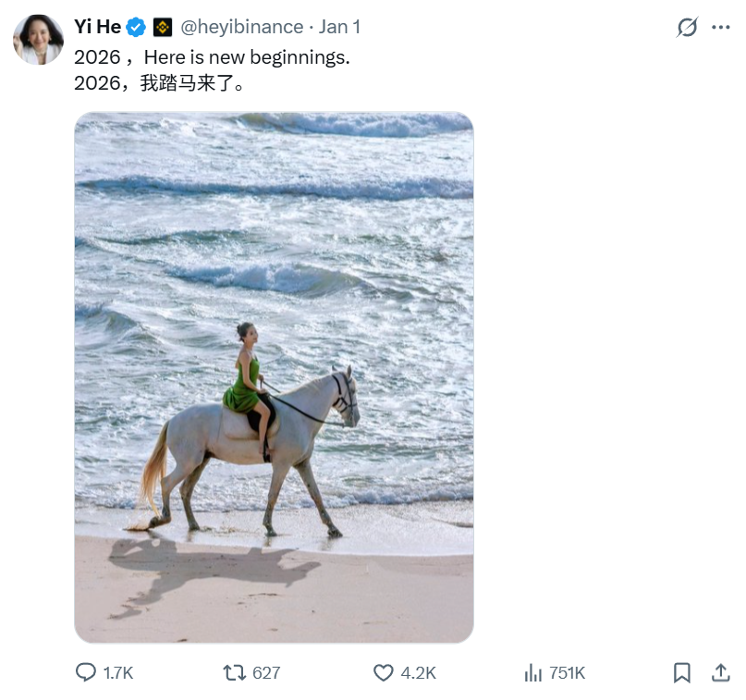Repost using the retweet arrows icon
Viewport: 746px width, 700px height.
point(235,672)
